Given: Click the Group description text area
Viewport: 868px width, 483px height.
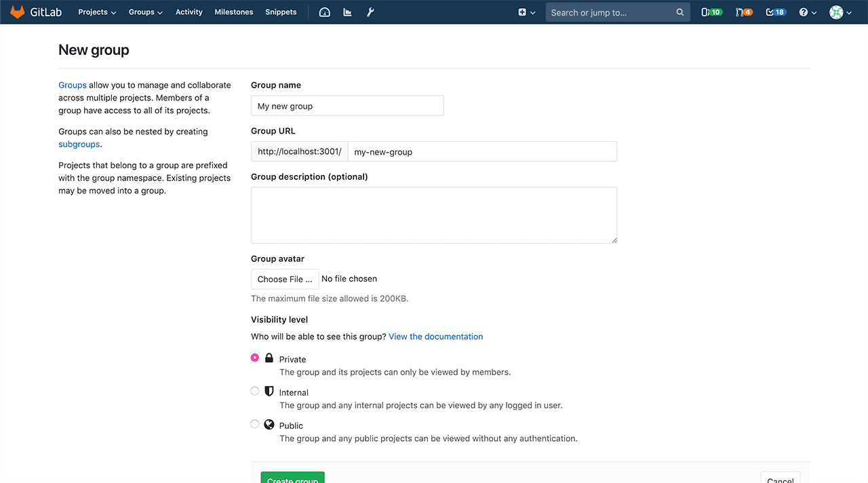Looking at the screenshot, I should click(434, 215).
